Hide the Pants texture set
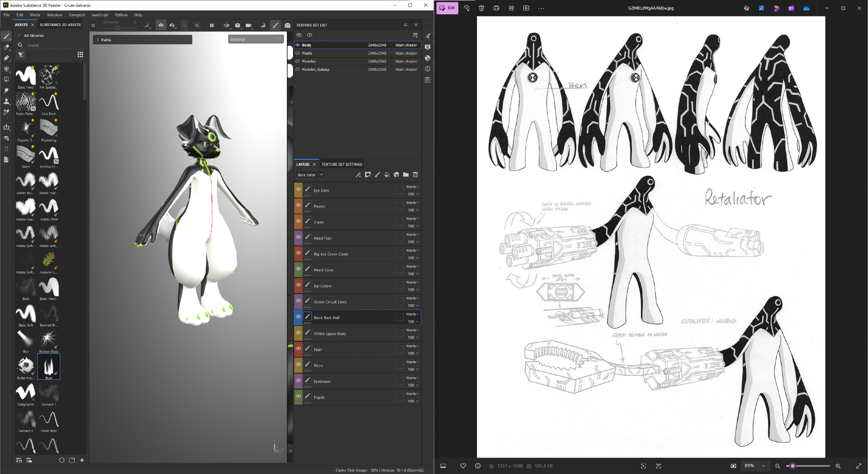This screenshot has height=474, width=868. click(x=298, y=53)
